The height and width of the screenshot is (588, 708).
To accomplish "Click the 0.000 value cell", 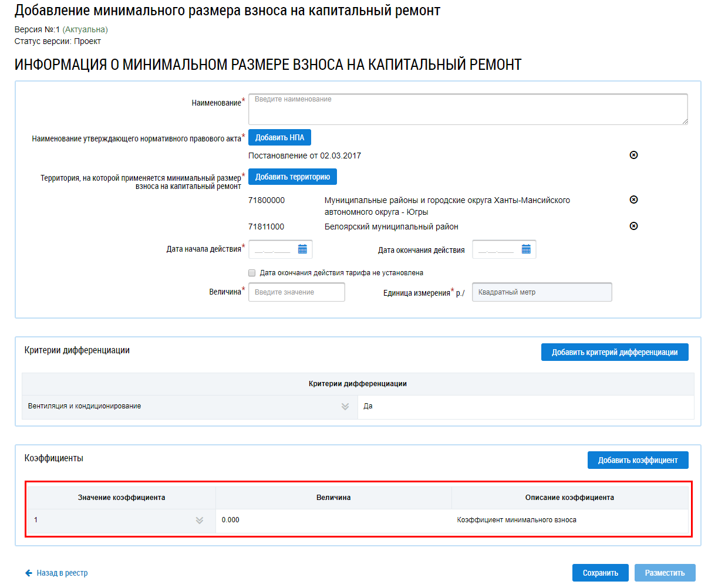I will (x=333, y=521).
